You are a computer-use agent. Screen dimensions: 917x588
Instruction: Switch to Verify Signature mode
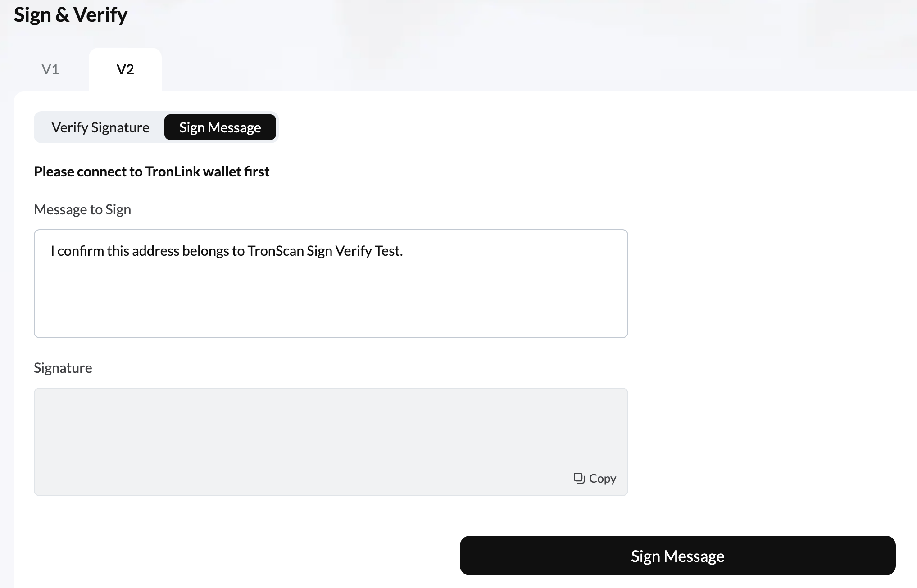click(100, 127)
